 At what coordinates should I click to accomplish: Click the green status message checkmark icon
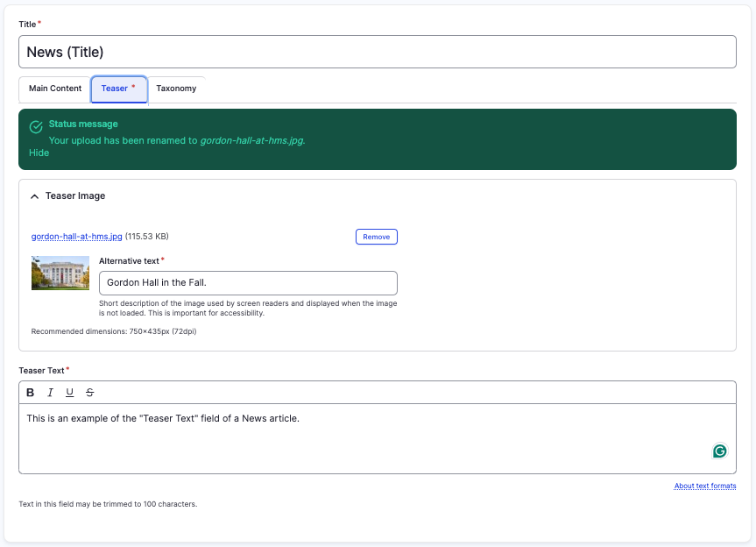tap(36, 127)
